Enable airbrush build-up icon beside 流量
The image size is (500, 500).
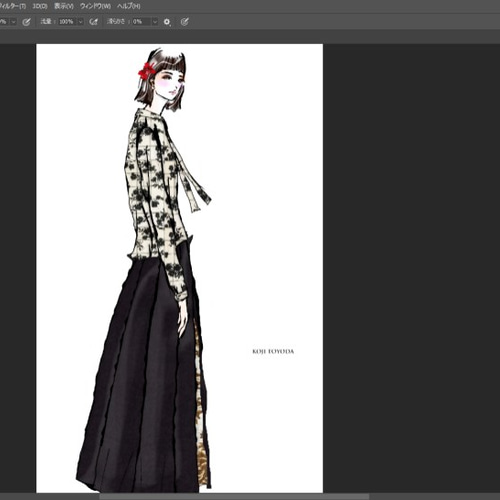tap(94, 22)
